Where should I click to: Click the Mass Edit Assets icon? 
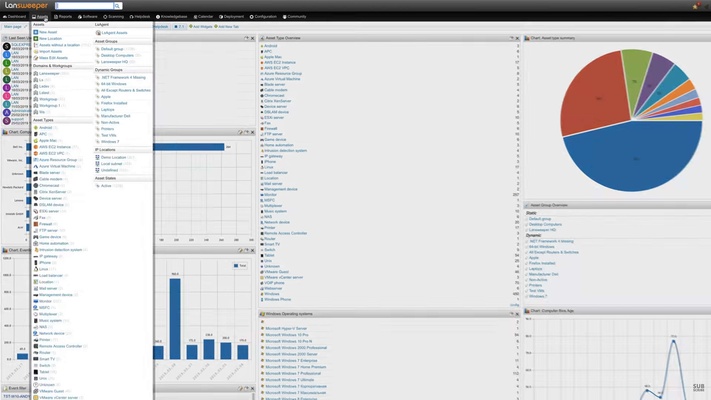click(36, 58)
